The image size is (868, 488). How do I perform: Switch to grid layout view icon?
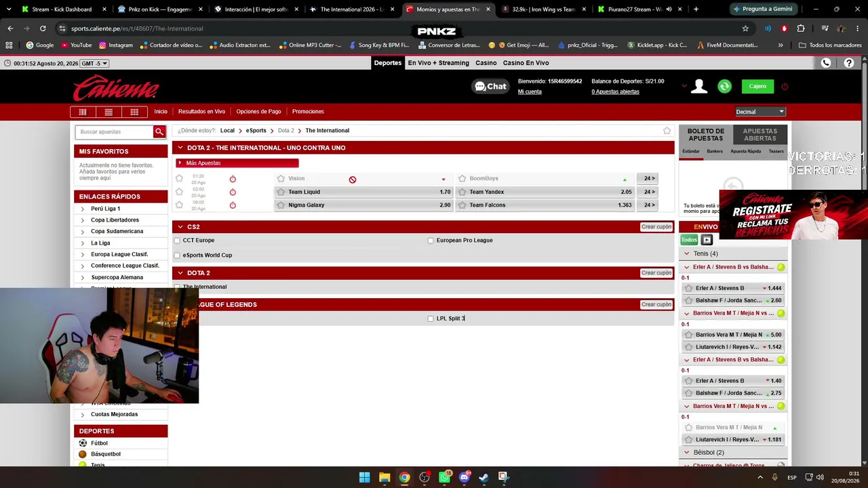click(134, 112)
